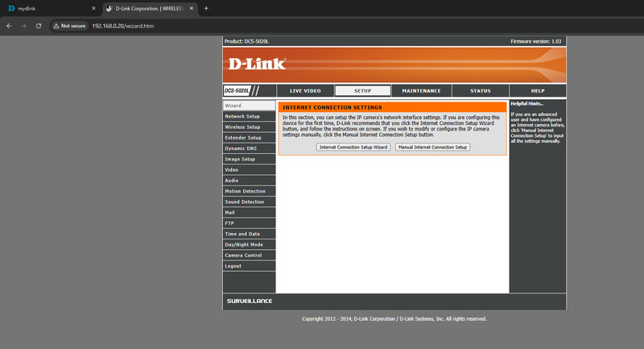Select the D-Link Corporation WIRELESS tab
The height and width of the screenshot is (349, 644).
point(150,8)
